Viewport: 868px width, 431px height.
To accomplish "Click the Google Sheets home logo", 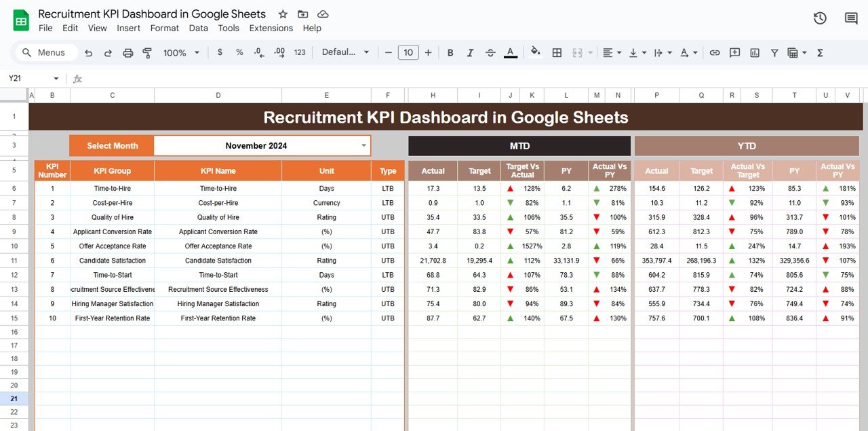I will coord(21,20).
